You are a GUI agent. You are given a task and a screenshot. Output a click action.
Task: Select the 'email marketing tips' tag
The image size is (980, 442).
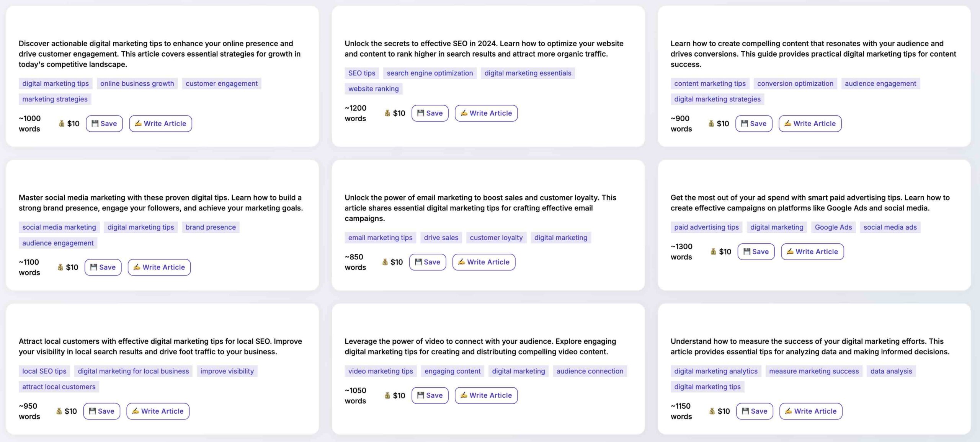point(380,238)
